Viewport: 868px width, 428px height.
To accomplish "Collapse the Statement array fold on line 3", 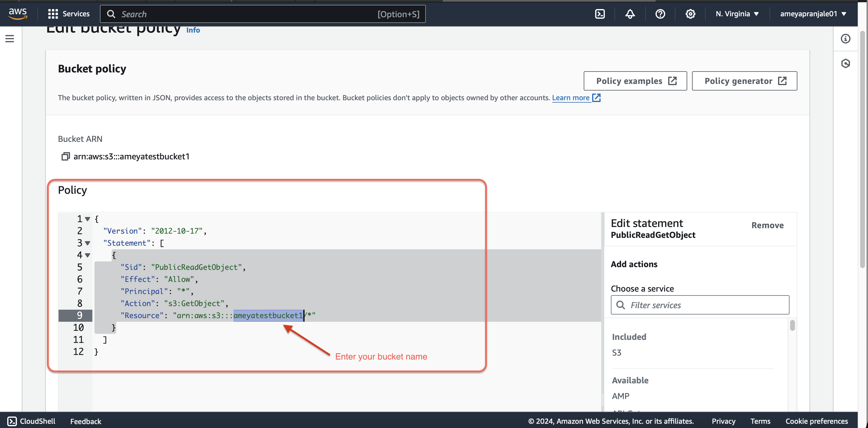I will (x=88, y=243).
